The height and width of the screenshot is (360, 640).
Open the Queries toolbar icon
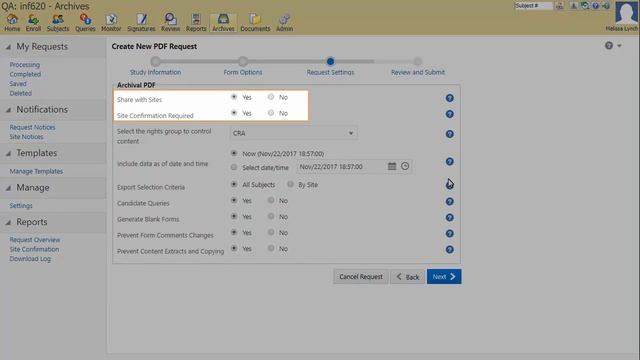coord(85,22)
